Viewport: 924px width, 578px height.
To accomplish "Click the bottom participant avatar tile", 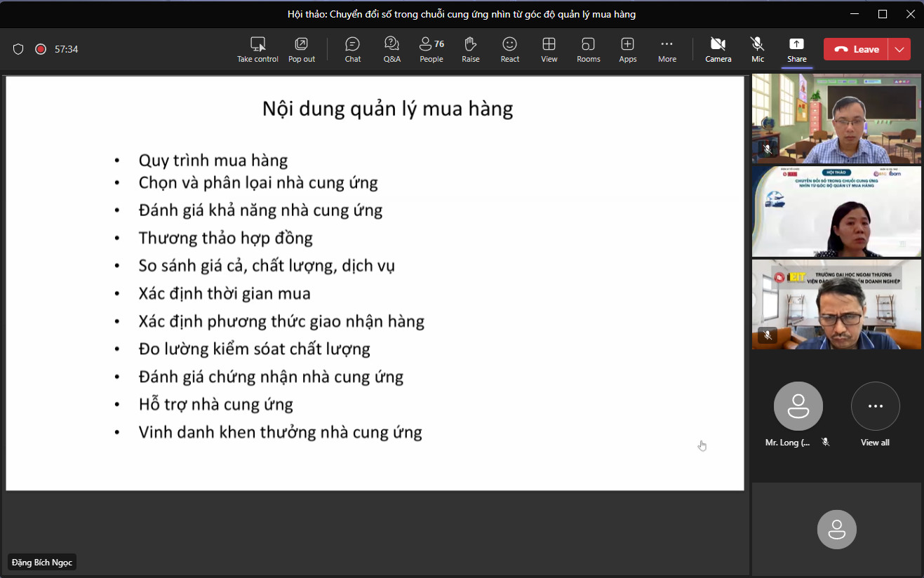I will point(836,529).
